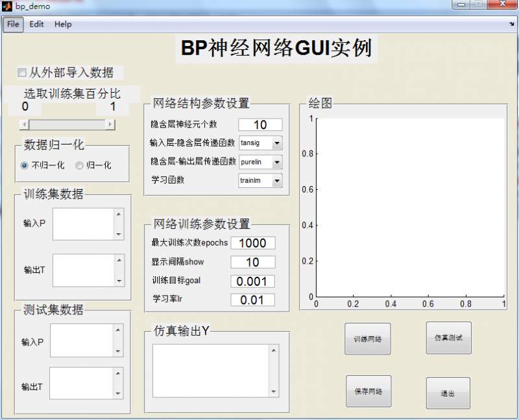The width and height of the screenshot is (519, 420).
Task: Click scroll-down arrow of 仿真输出Y box
Action: (274, 391)
